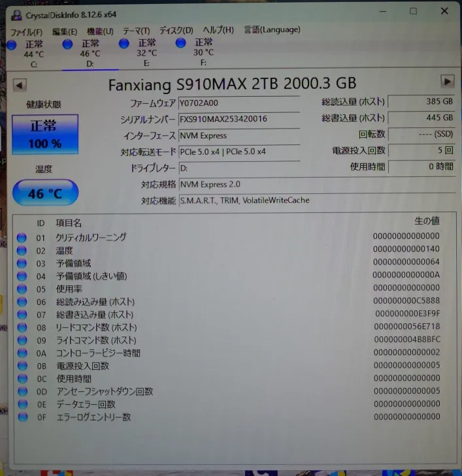Open the ファイル(F) menu

tap(26, 32)
